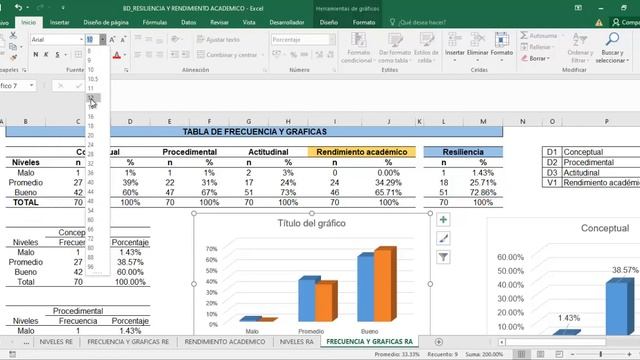
Task: Click the center alignment icon
Action: (149, 55)
